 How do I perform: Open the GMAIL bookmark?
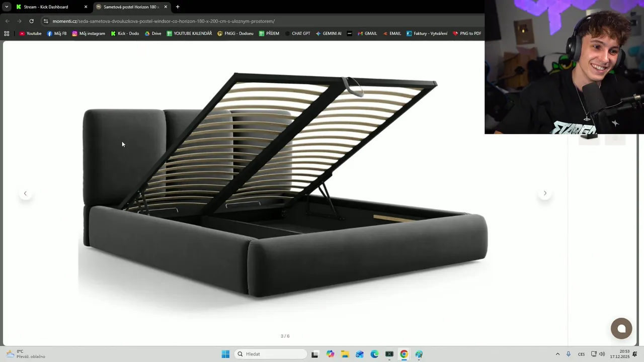point(367,34)
